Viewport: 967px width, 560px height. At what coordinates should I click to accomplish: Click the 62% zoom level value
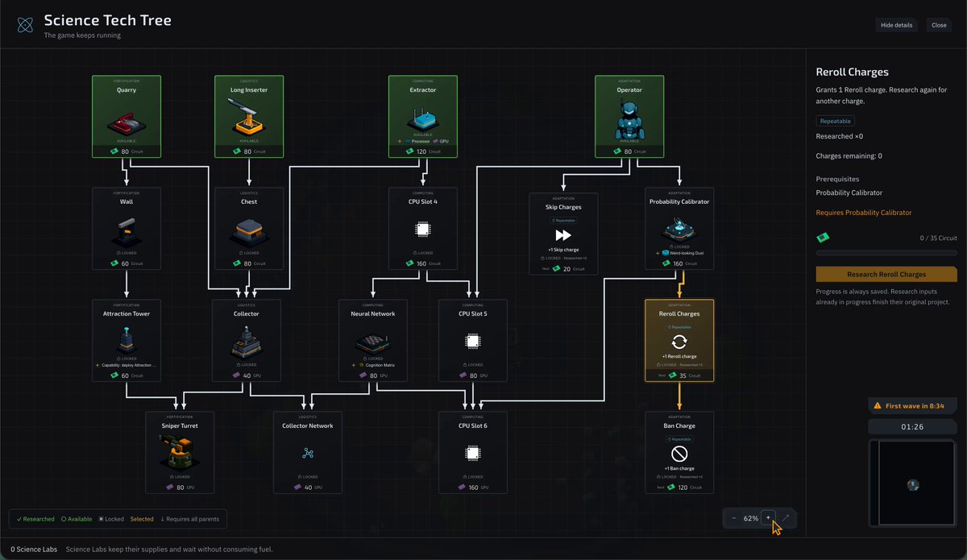coord(751,518)
